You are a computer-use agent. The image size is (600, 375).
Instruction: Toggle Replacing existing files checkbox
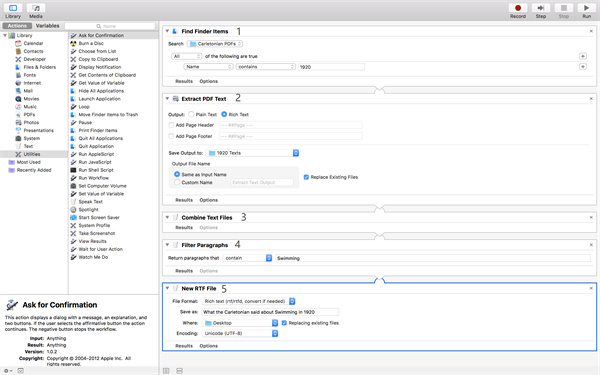(284, 323)
